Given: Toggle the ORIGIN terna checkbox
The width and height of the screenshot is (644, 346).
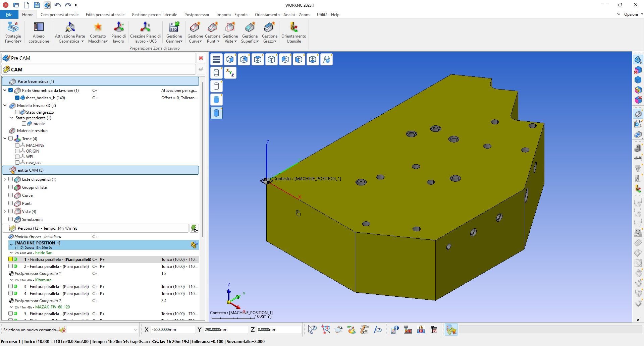Looking at the screenshot, I should click(x=17, y=151).
